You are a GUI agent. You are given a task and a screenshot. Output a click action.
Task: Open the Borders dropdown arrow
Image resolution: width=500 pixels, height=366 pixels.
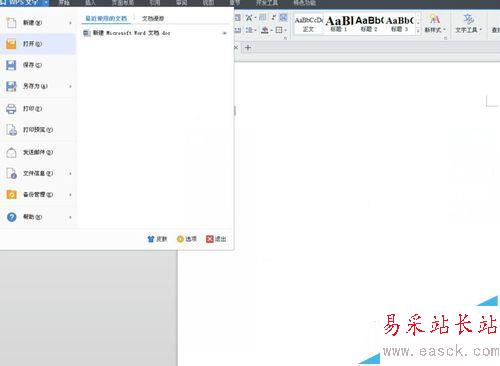click(x=285, y=31)
